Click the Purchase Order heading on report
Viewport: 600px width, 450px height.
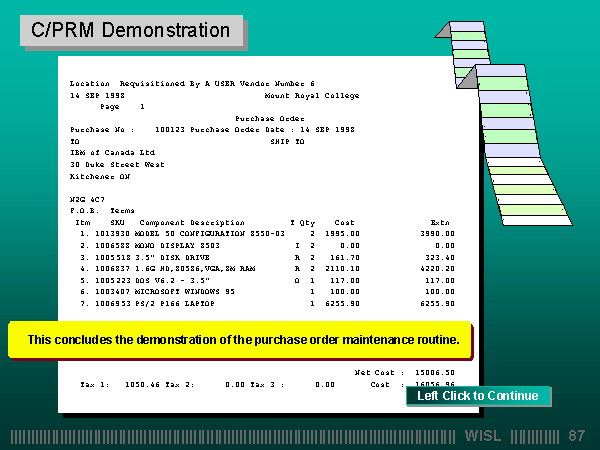click(263, 118)
